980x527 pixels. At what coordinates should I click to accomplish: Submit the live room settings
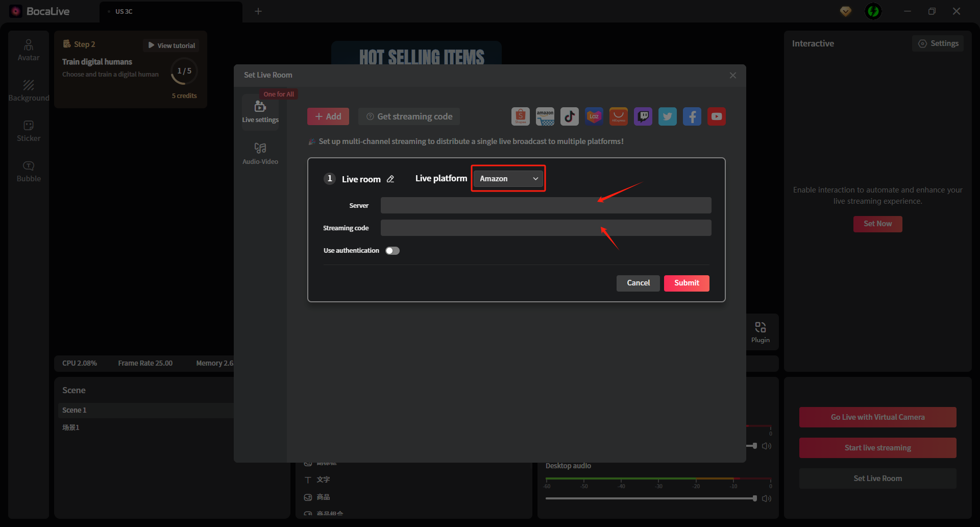point(687,283)
